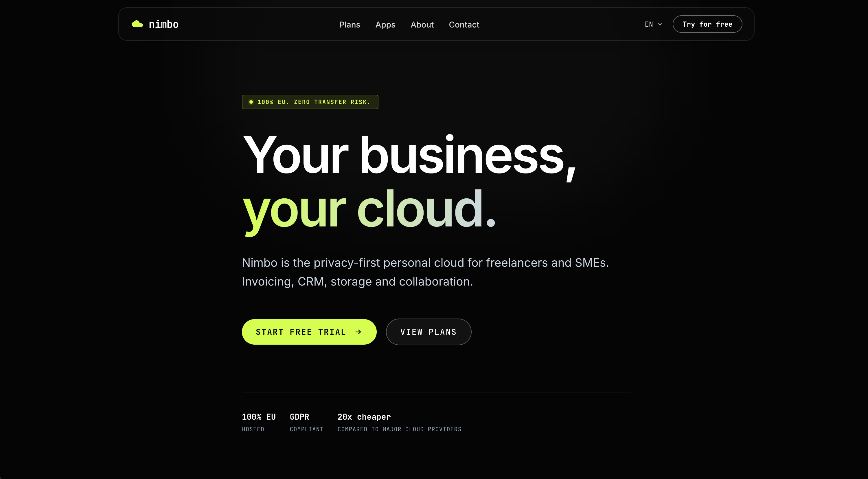The width and height of the screenshot is (868, 479).
Task: Click the nimbo brand name
Action: point(163,24)
